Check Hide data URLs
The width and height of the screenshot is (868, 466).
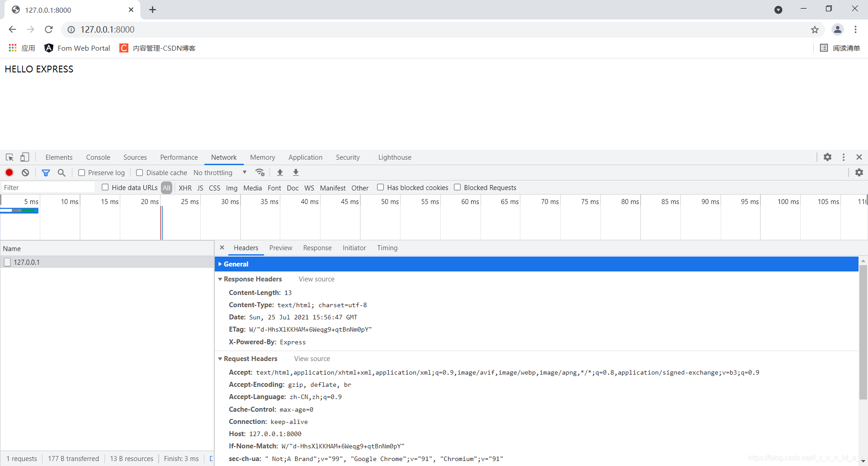105,187
